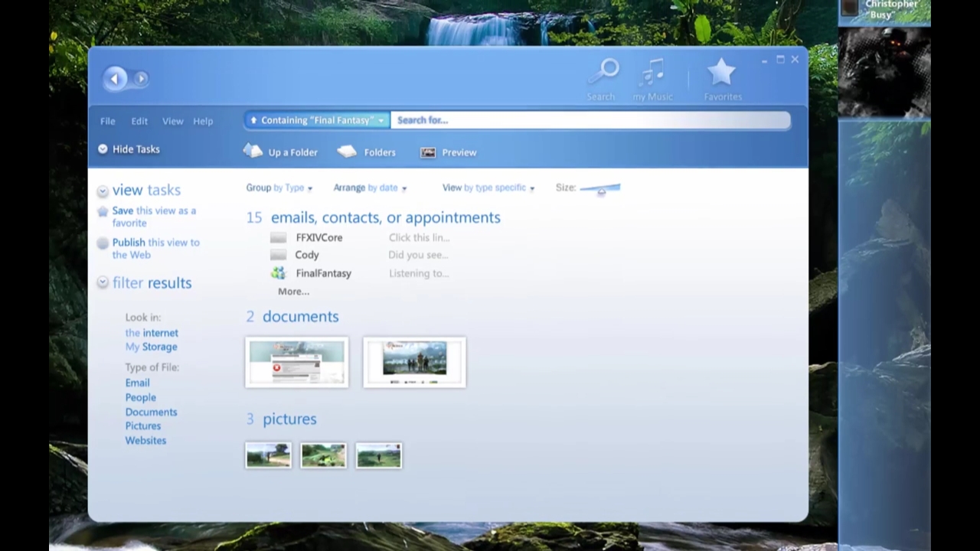
Task: Filter by Email file type
Action: coord(137,383)
